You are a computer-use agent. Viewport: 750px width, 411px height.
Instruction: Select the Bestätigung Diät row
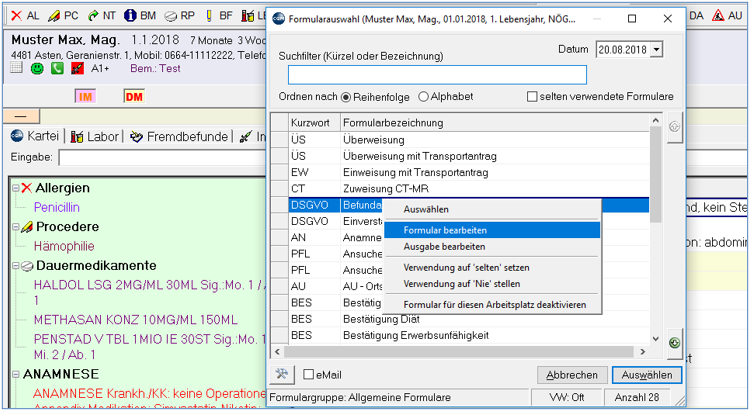460,319
